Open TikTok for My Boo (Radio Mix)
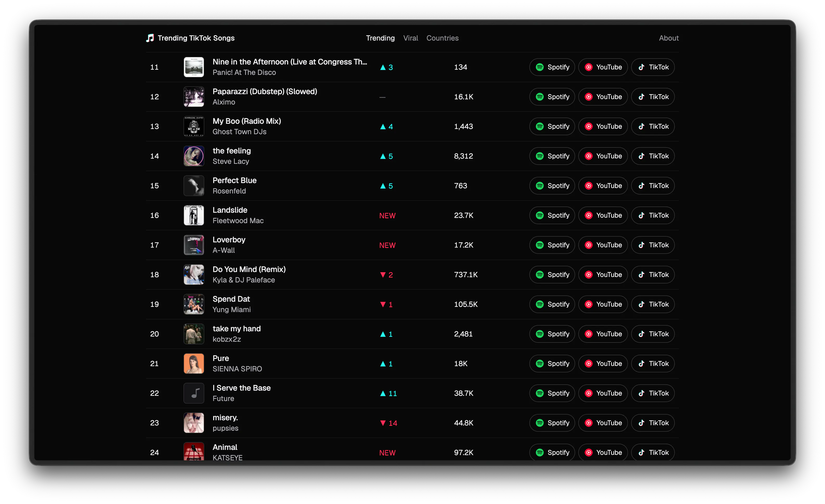The width and height of the screenshot is (825, 504). click(x=652, y=126)
